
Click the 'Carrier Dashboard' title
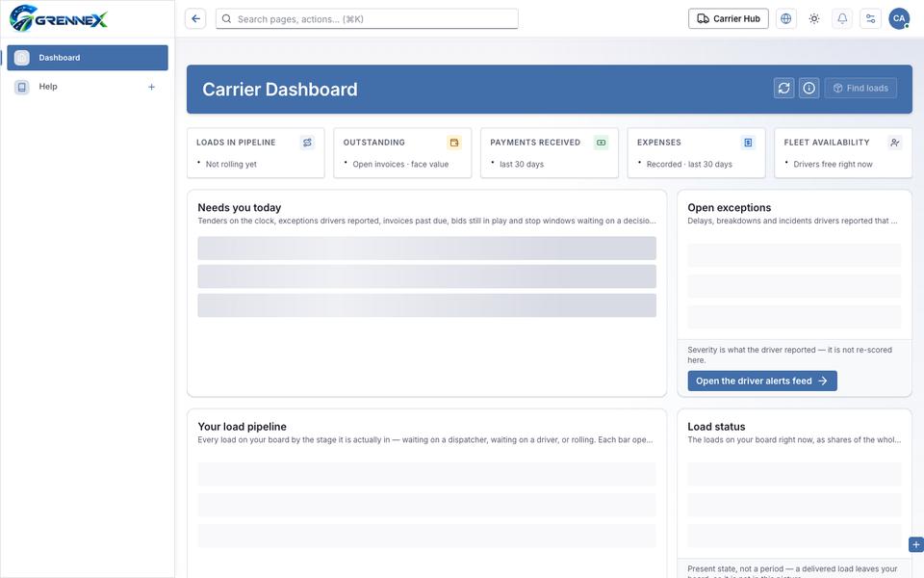point(280,89)
